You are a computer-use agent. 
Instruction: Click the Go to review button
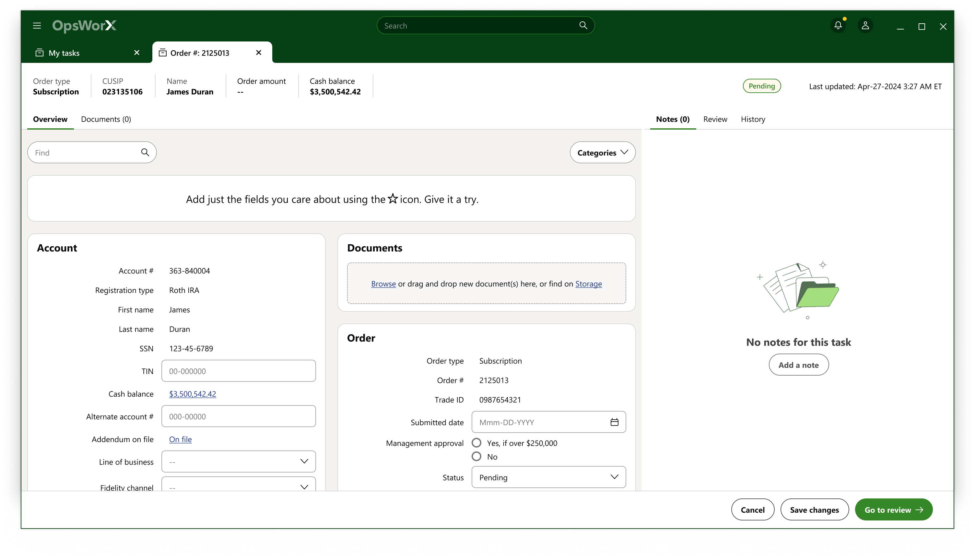coord(893,510)
